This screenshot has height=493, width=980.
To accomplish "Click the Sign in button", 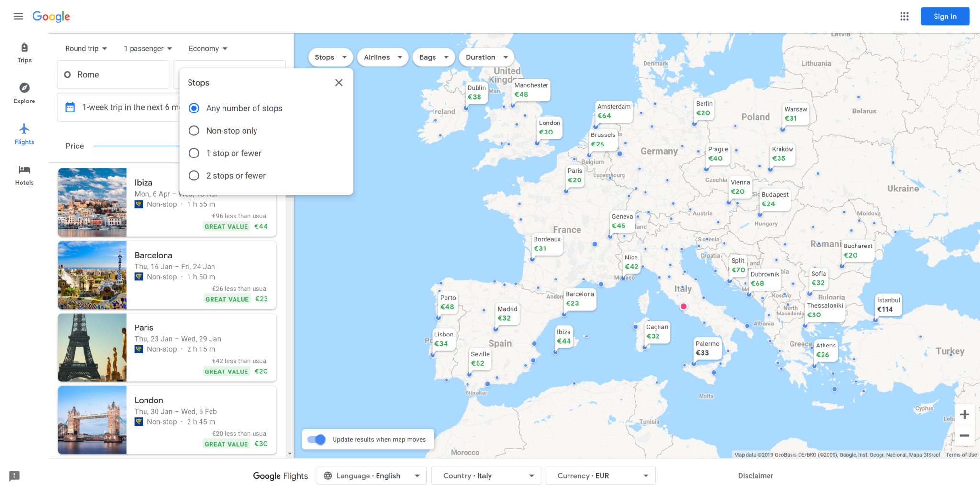I will pos(945,16).
